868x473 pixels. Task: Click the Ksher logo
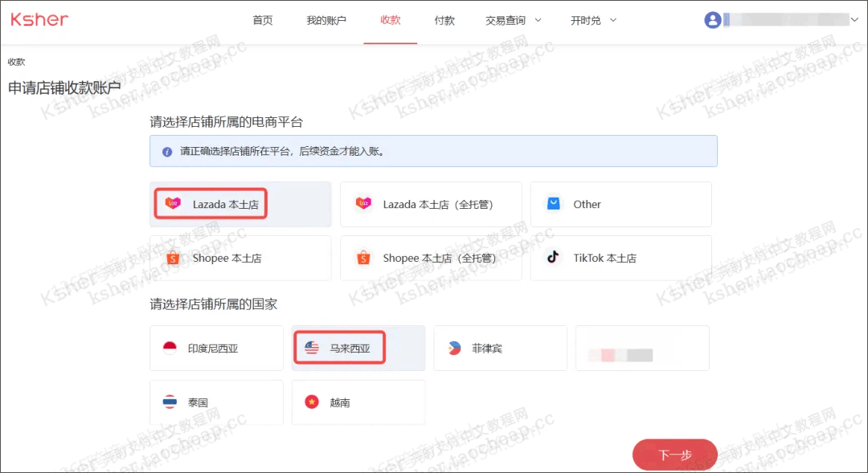[x=39, y=20]
